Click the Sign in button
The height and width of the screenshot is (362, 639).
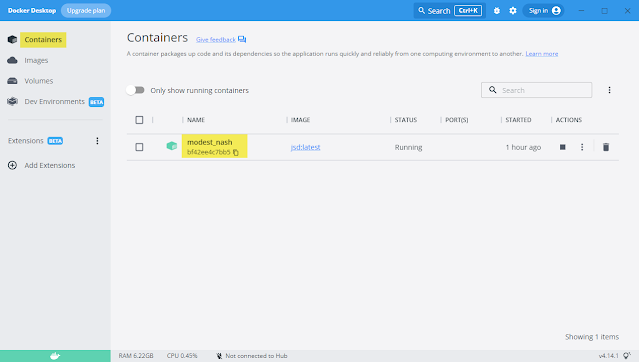point(544,11)
